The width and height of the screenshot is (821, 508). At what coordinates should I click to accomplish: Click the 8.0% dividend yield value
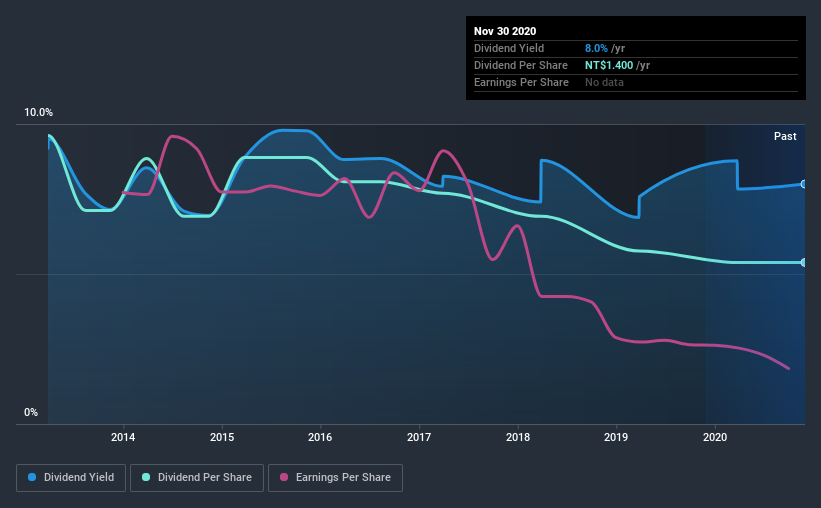coord(596,48)
